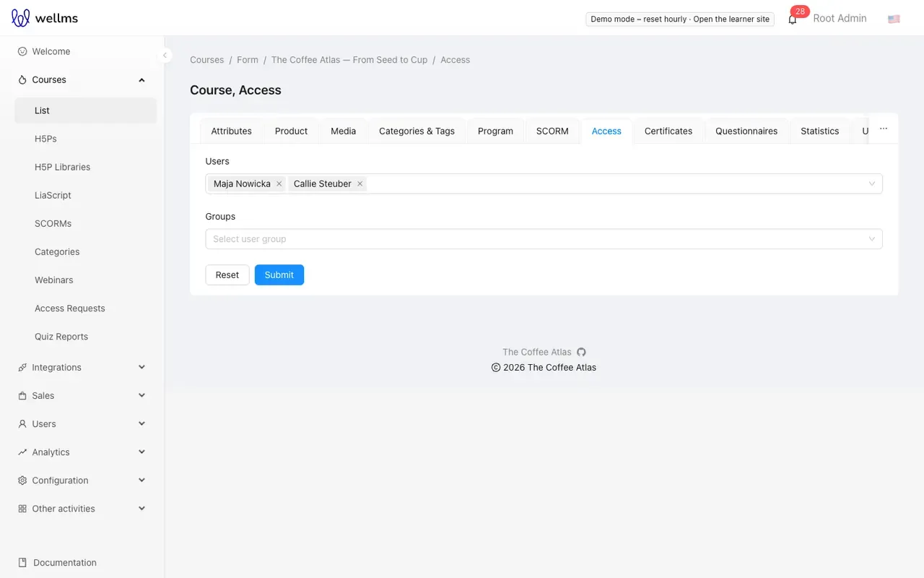
Task: Click the Reset button
Action: pyautogui.click(x=227, y=275)
